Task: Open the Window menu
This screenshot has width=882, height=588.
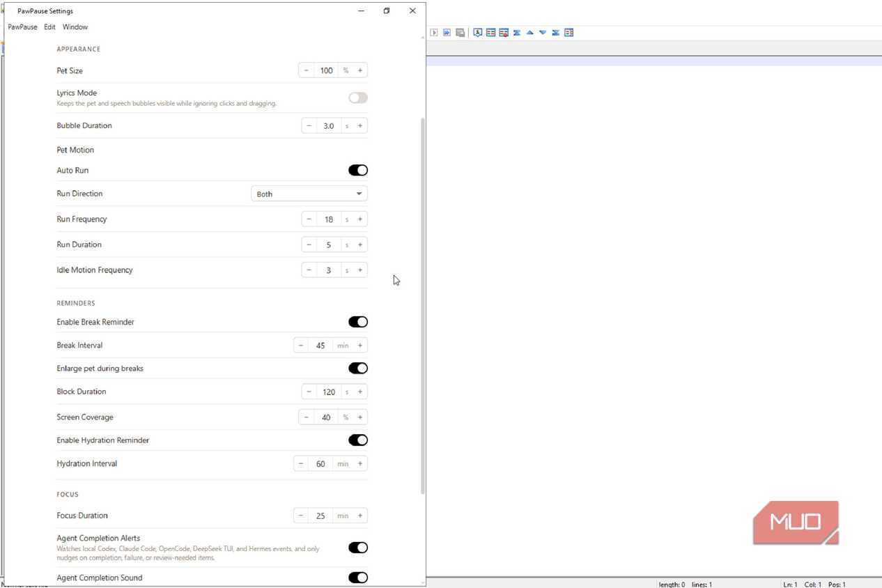Action: tap(75, 27)
